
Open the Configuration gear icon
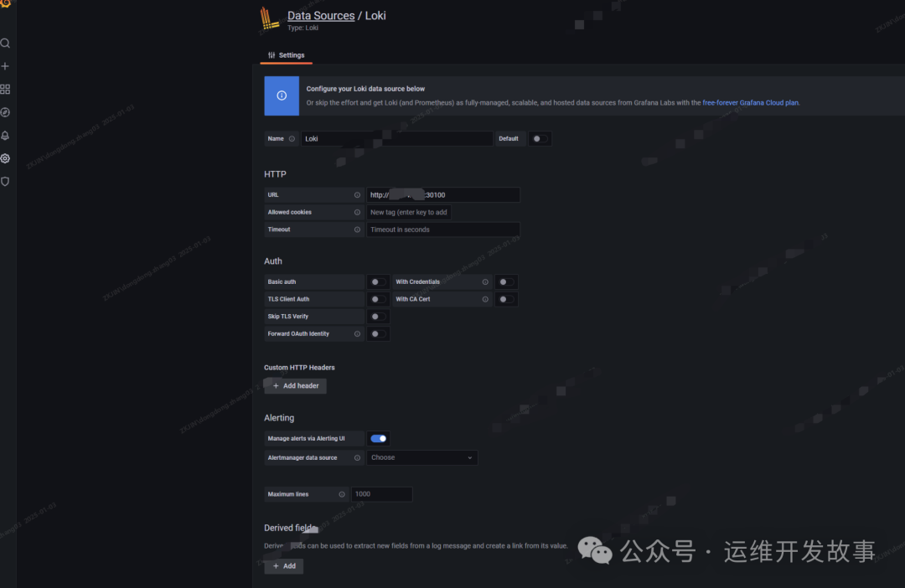5,158
